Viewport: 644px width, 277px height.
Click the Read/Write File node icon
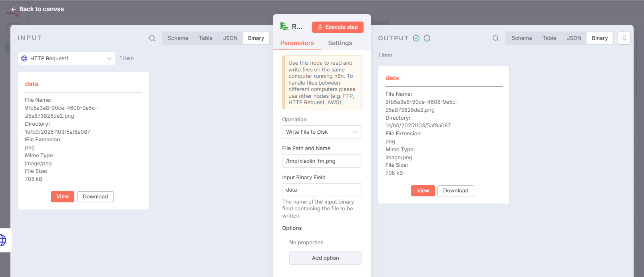284,27
